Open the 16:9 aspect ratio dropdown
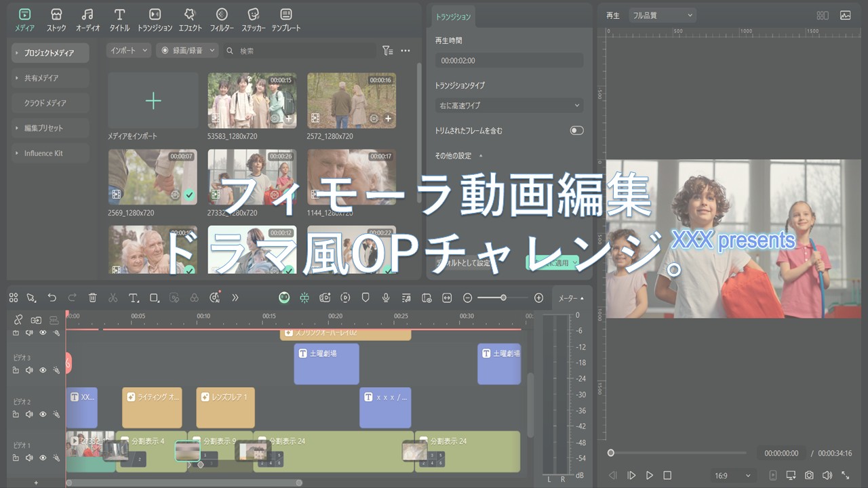The width and height of the screenshot is (868, 488). click(x=734, y=475)
